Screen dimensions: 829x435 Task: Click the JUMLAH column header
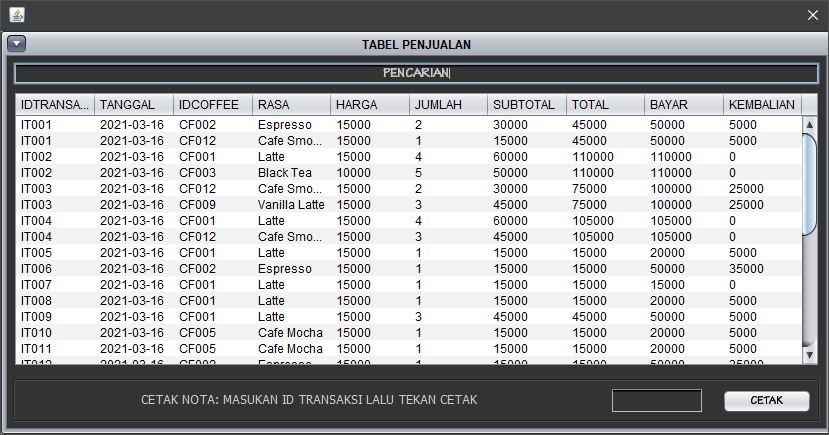click(447, 105)
